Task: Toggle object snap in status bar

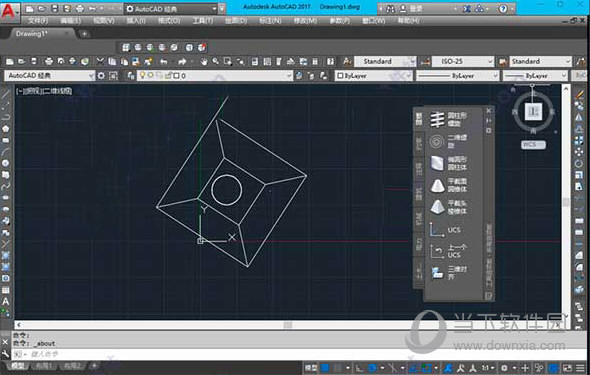Action: tap(427, 368)
